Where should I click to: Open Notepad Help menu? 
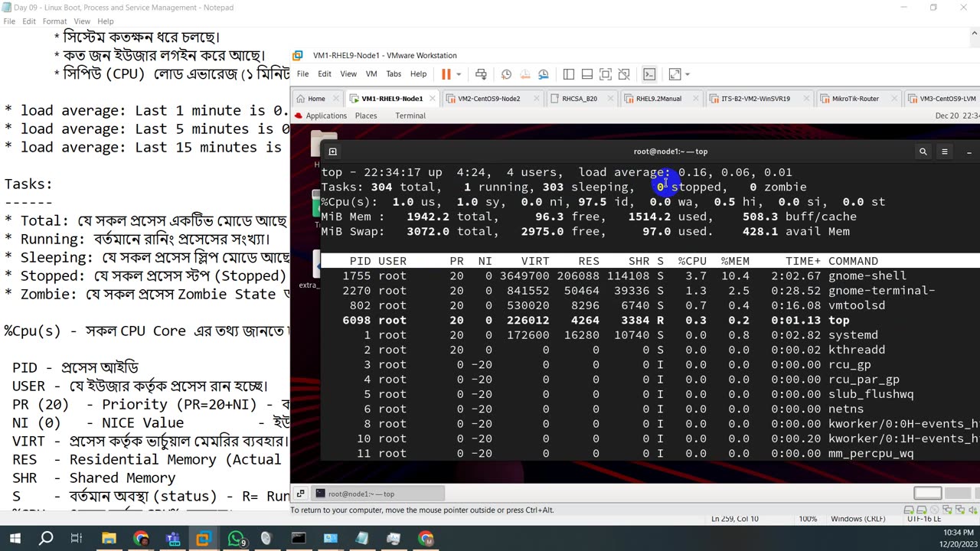click(x=106, y=21)
